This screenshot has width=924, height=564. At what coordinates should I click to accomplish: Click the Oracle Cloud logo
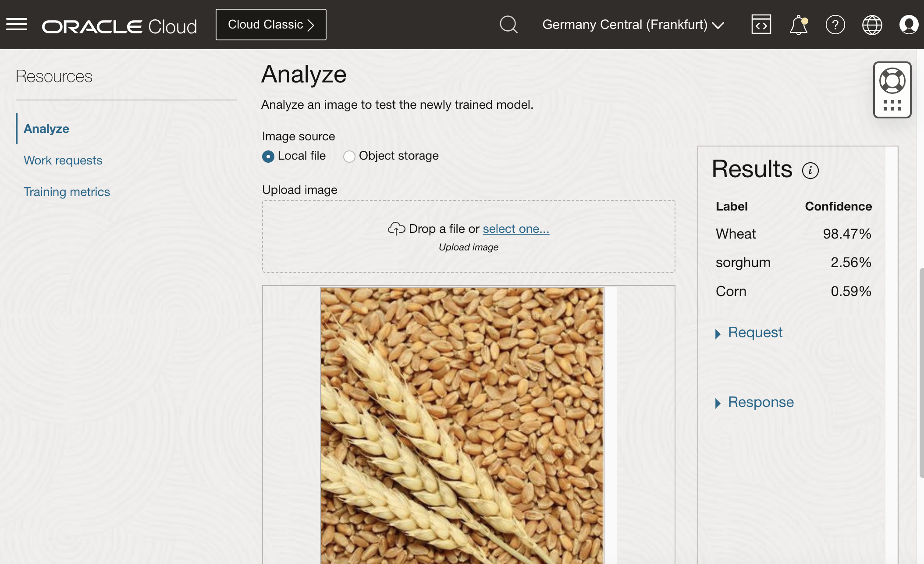[119, 26]
